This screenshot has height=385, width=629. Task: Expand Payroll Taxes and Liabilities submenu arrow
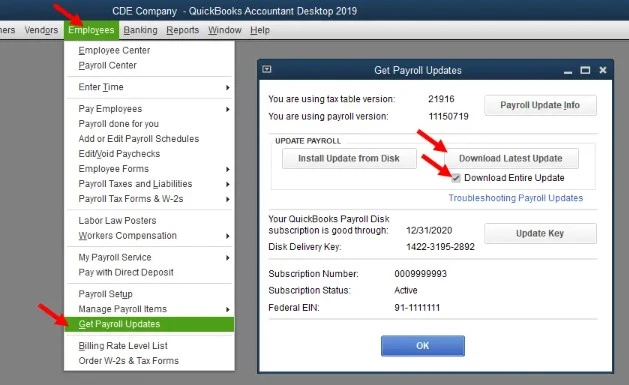coord(227,184)
